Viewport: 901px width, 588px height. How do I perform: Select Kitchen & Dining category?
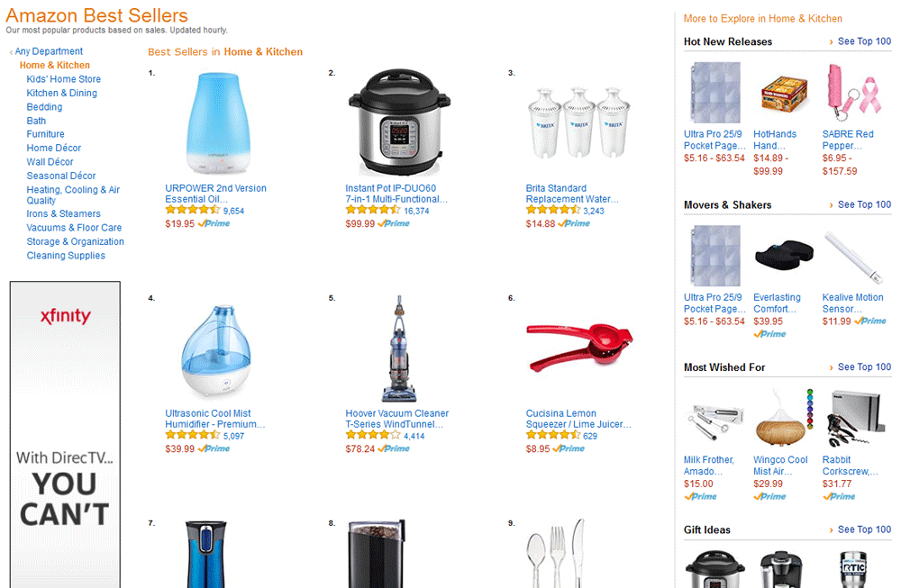pos(61,93)
